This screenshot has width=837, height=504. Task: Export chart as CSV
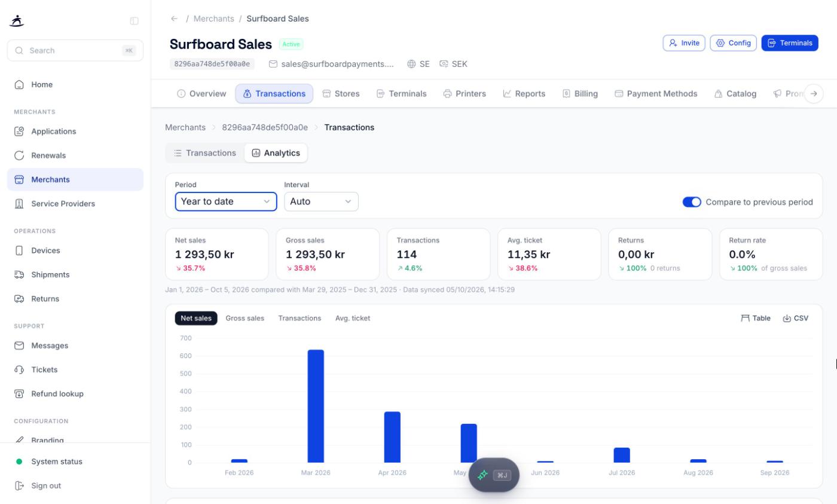(x=796, y=318)
